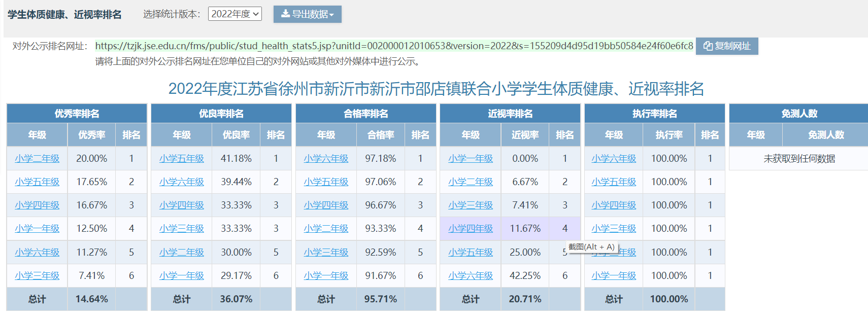Open 小学一年级 in the 近视率排名 table

471,158
